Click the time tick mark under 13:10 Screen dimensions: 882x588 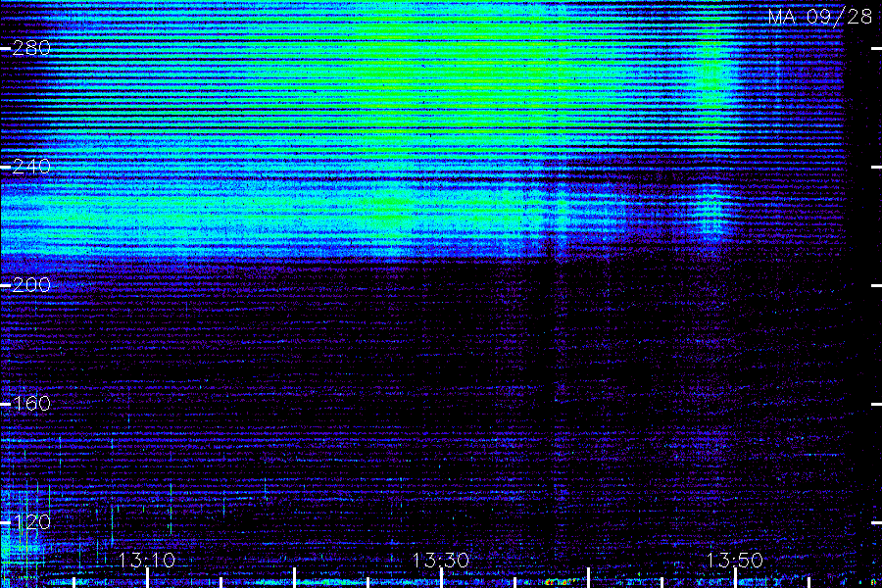(x=147, y=578)
